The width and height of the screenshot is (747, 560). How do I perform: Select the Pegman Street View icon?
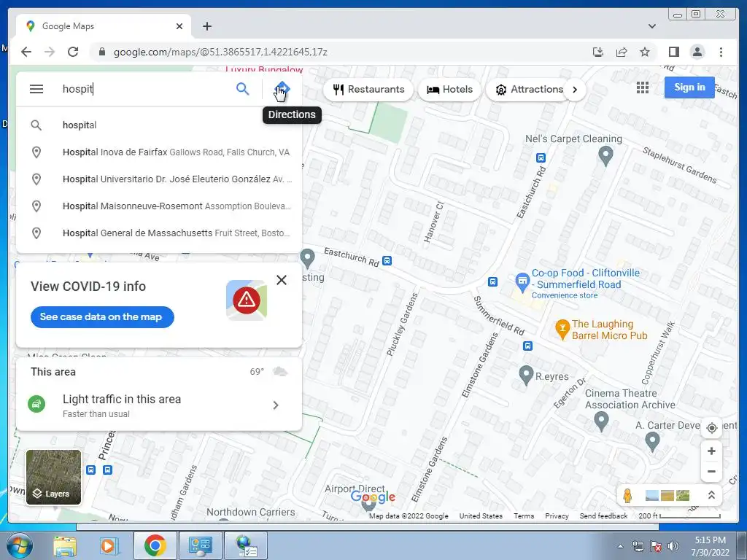[628, 496]
